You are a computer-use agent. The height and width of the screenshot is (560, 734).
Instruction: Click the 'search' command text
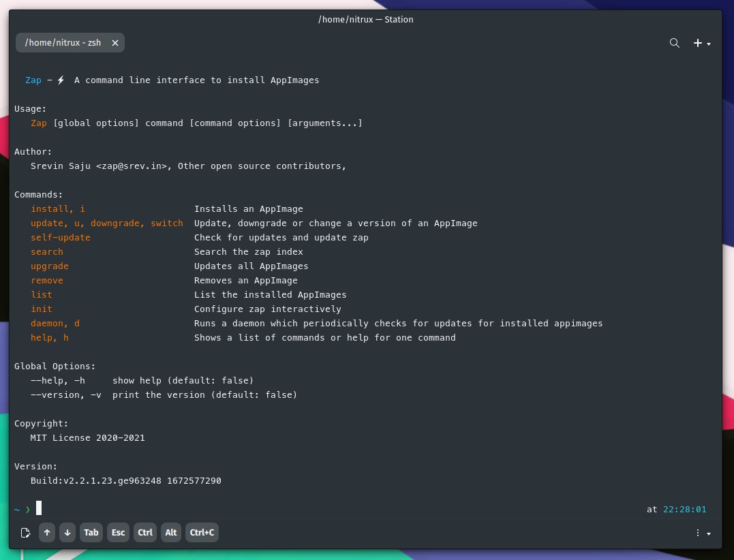coord(47,251)
